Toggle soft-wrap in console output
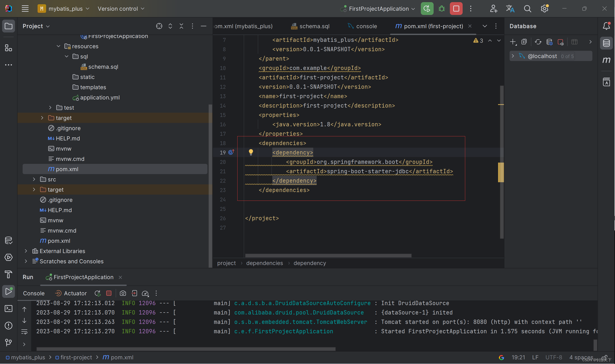Viewport: 615px width, 364px height. (24, 332)
